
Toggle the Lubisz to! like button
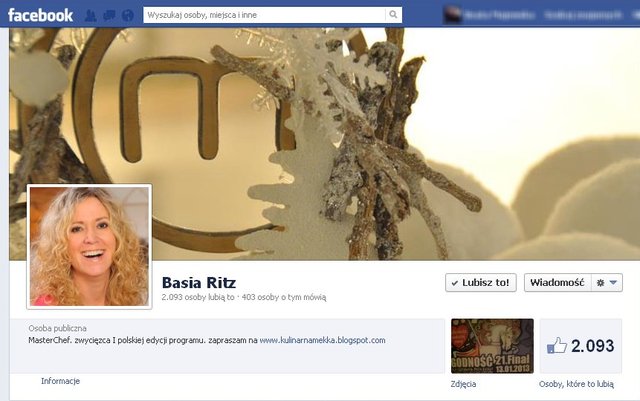pyautogui.click(x=481, y=283)
